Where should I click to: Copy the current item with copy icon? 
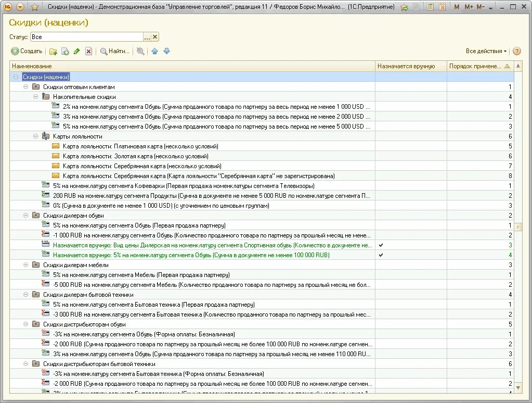point(65,52)
